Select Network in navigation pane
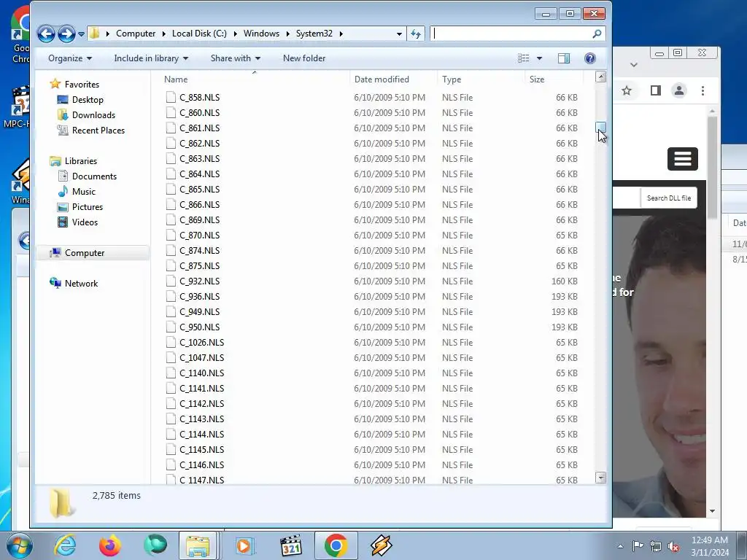The width and height of the screenshot is (747, 560). point(81,284)
